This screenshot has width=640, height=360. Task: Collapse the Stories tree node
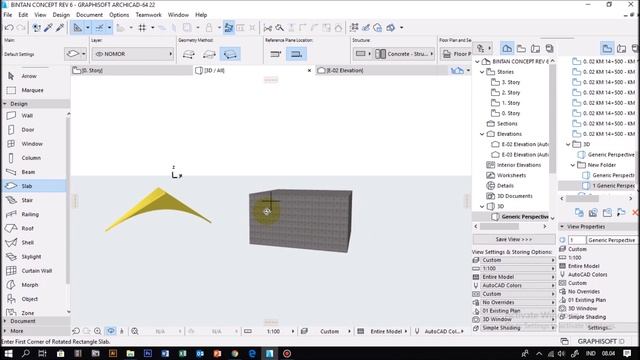pos(482,72)
